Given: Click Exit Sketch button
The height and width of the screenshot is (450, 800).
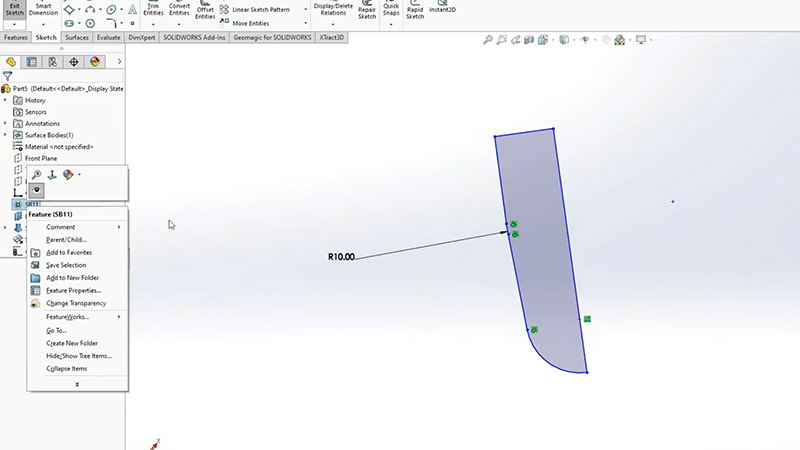Looking at the screenshot, I should [14, 12].
